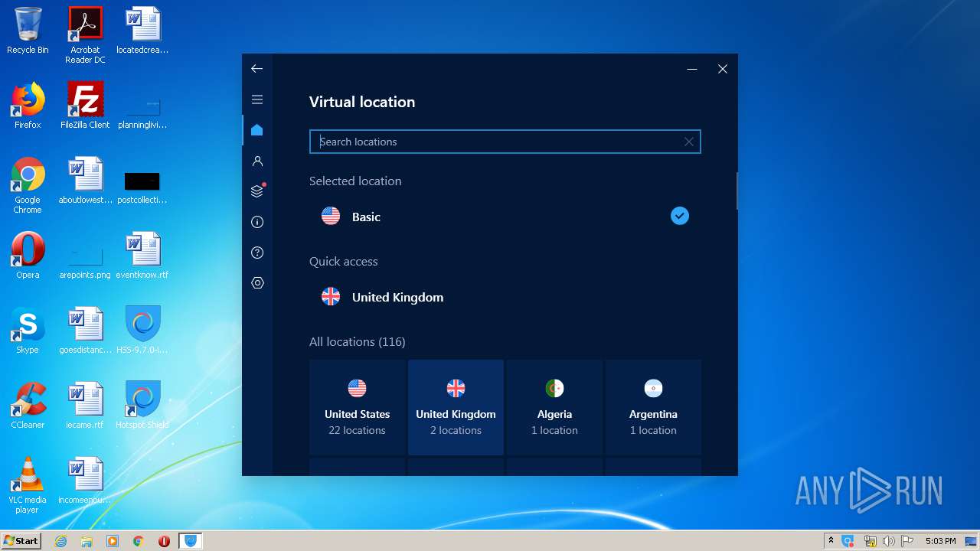Open the Account profile icon
Viewport: 980px width, 551px height.
pyautogui.click(x=257, y=161)
